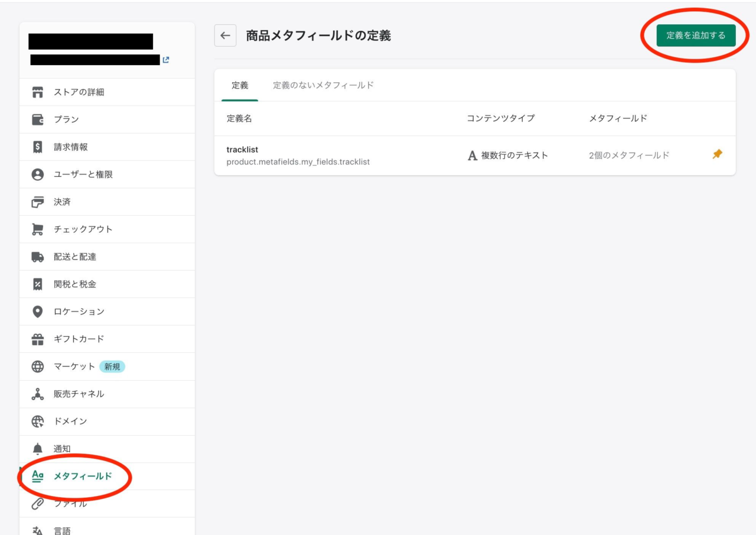Viewport: 756px width, 535px height.
Task: Open ストアの詳細 settings
Action: [107, 92]
